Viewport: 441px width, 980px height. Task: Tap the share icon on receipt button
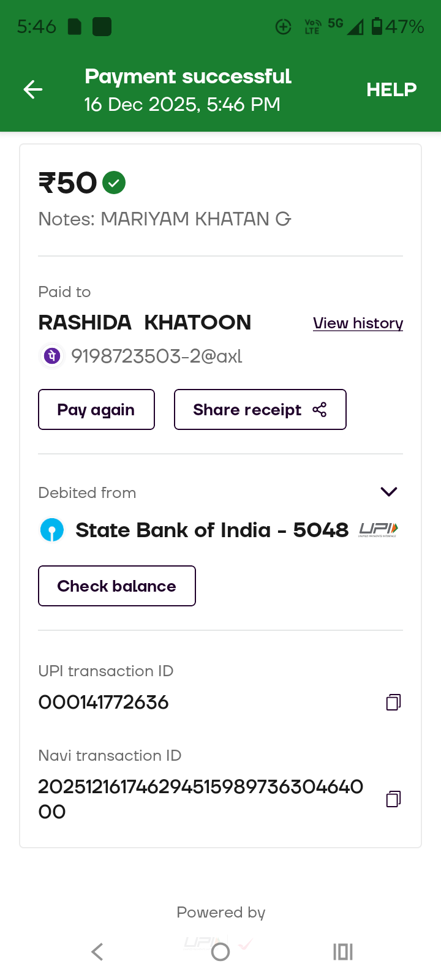[319, 410]
